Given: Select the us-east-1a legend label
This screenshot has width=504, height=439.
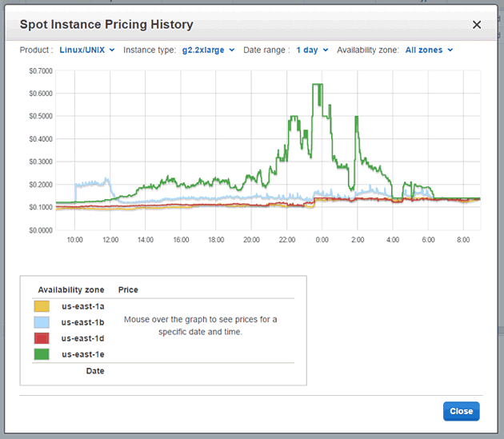Looking at the screenshot, I should pos(83,306).
